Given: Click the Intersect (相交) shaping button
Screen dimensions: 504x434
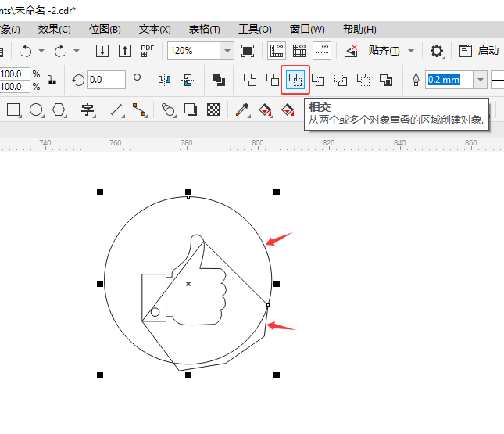Looking at the screenshot, I should pos(295,79).
